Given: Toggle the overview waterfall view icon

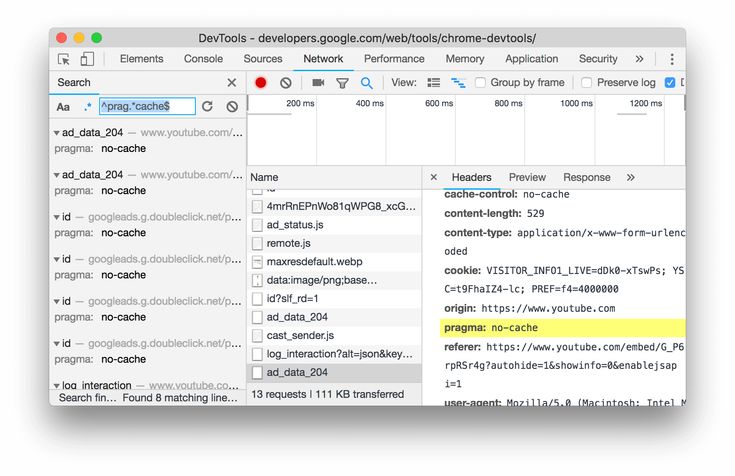Looking at the screenshot, I should (458, 83).
